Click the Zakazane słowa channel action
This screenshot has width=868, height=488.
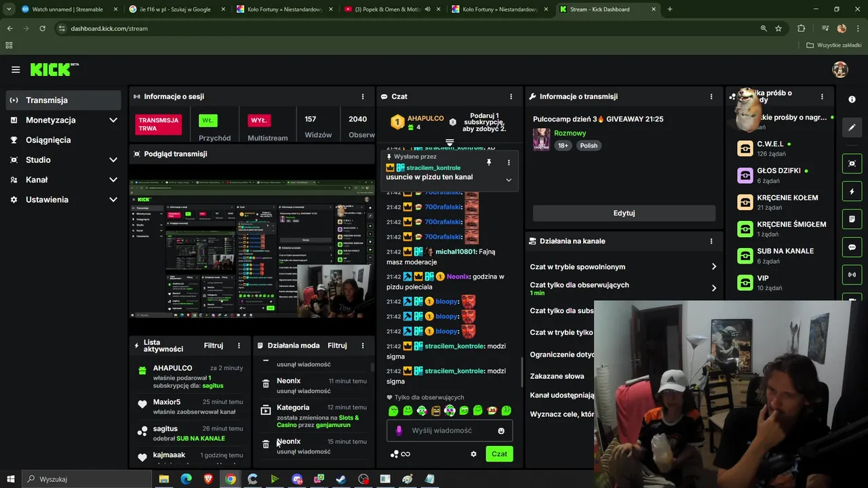557,376
